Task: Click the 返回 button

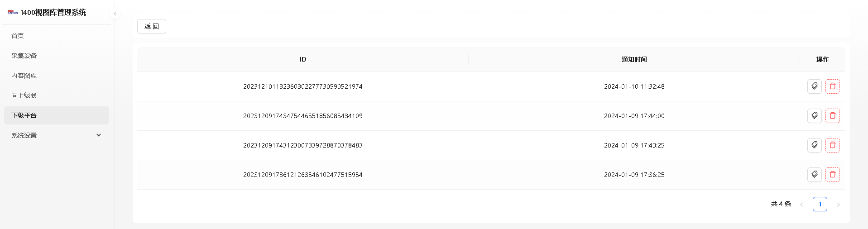Action: [x=152, y=26]
